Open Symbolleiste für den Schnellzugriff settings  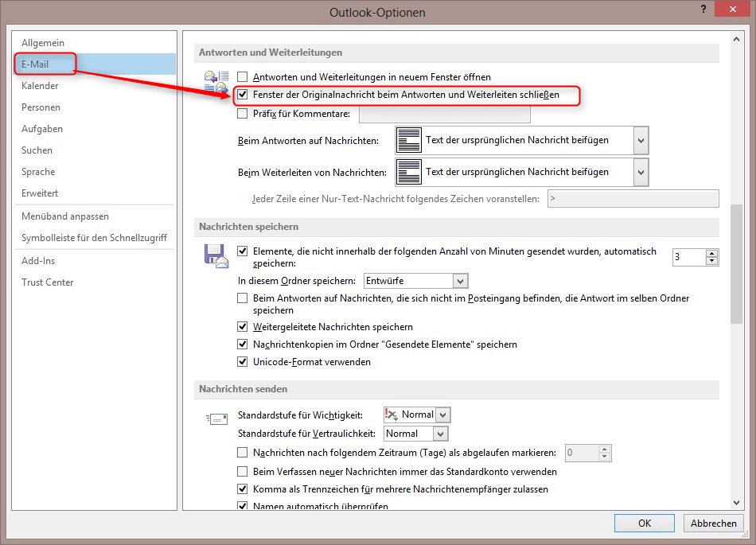(95, 238)
